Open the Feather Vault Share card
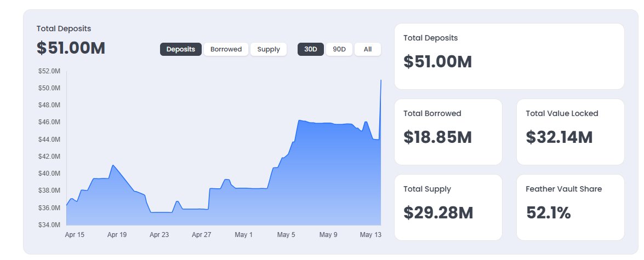This screenshot has height=260, width=644. coord(571,207)
